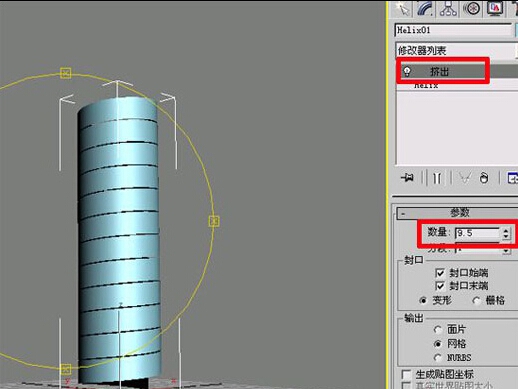
Task: Click the top yellow gizmo handle in viewport
Action: 66,73
